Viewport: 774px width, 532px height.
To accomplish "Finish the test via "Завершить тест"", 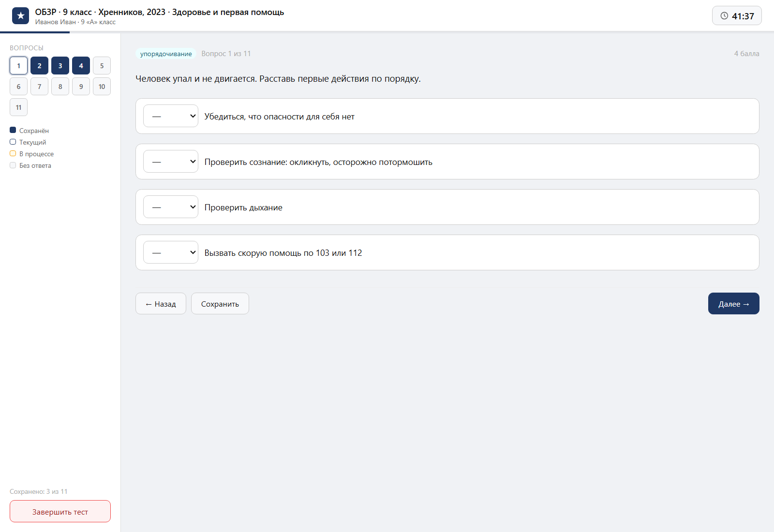I will point(60,511).
